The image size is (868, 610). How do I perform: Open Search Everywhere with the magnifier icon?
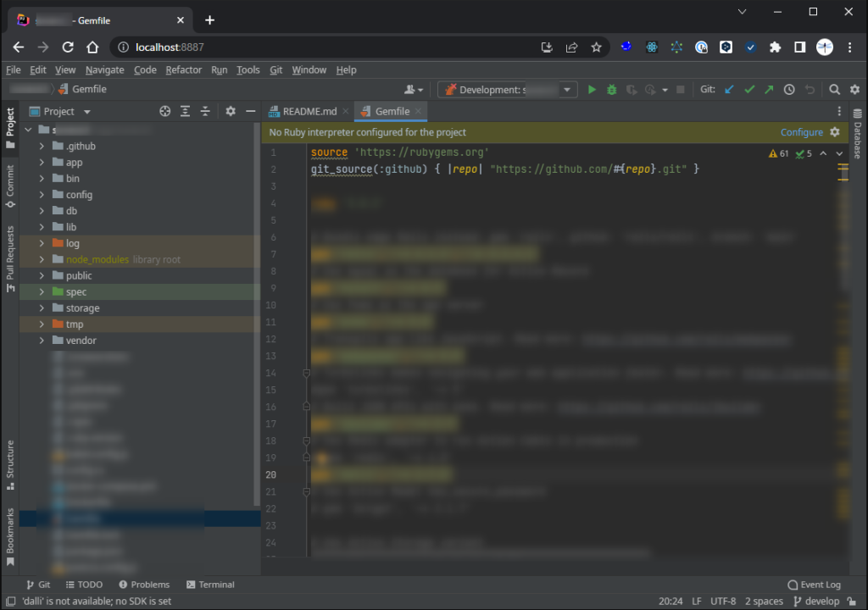coord(835,89)
